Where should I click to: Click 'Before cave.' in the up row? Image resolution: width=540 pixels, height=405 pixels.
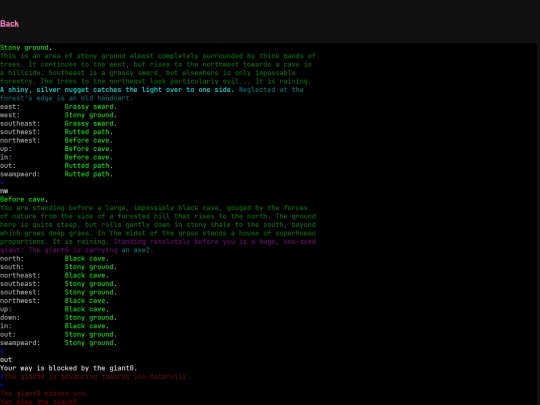[89, 149]
